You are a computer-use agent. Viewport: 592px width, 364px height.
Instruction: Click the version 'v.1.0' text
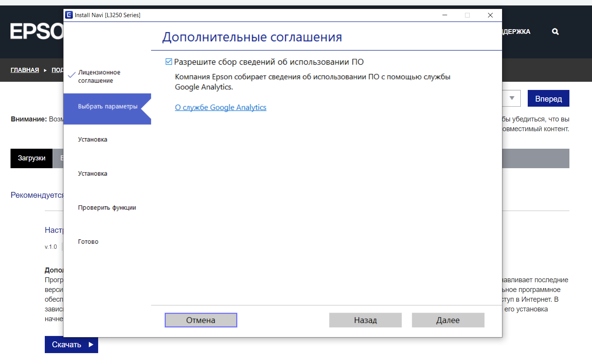click(51, 247)
